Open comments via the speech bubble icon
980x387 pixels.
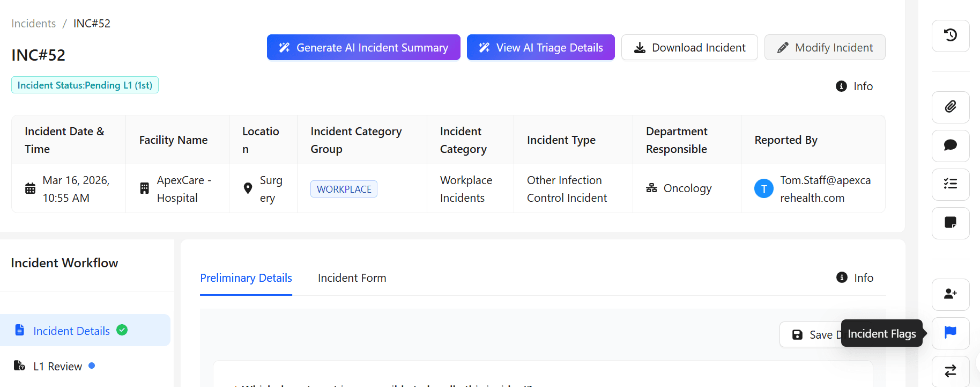(x=950, y=145)
